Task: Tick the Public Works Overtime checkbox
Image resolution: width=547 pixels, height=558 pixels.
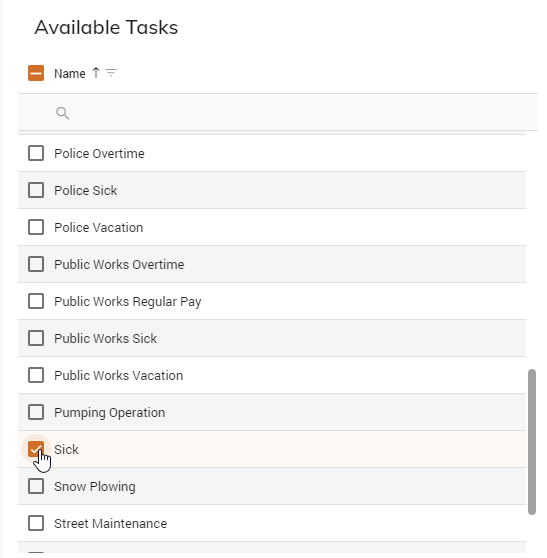Action: tap(36, 264)
